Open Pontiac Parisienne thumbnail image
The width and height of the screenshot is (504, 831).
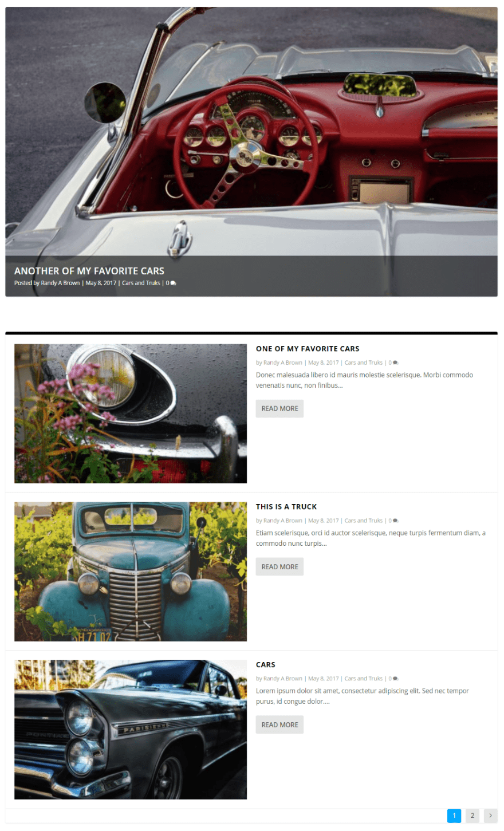click(131, 730)
